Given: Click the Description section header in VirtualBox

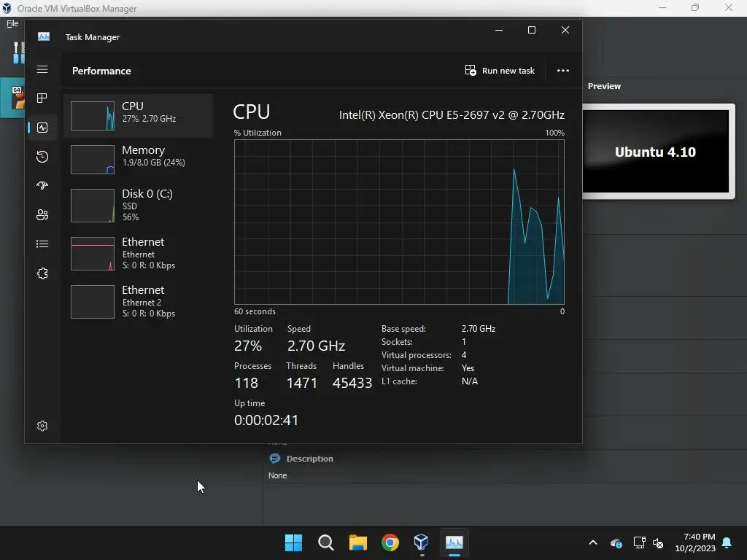Looking at the screenshot, I should (309, 459).
